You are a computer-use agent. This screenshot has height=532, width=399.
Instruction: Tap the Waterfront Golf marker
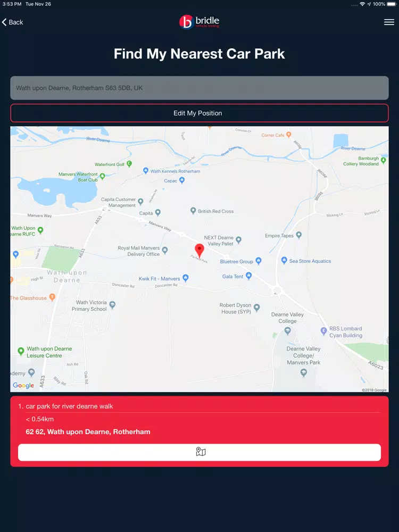pos(129,164)
